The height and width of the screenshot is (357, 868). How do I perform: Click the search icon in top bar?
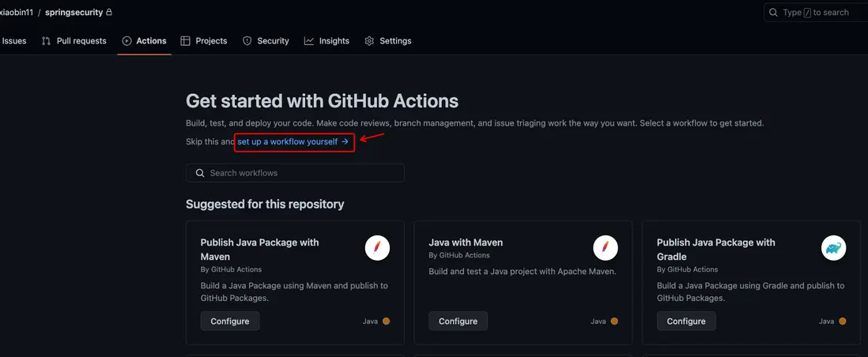(x=773, y=13)
